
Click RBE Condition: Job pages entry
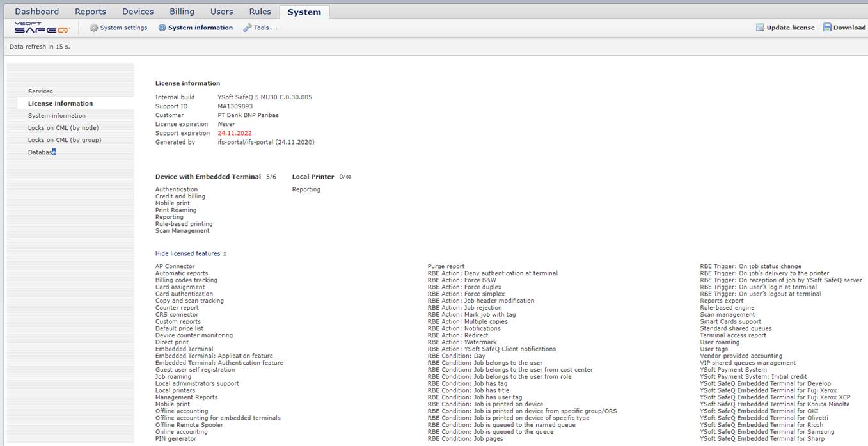coord(465,439)
